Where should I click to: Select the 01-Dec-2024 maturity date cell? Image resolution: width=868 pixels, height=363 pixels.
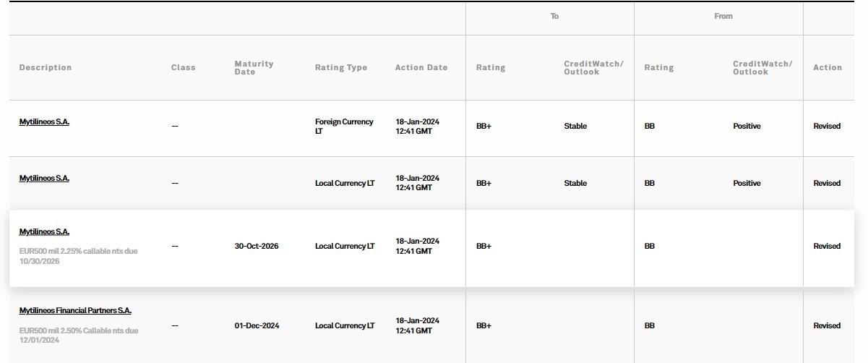point(257,325)
